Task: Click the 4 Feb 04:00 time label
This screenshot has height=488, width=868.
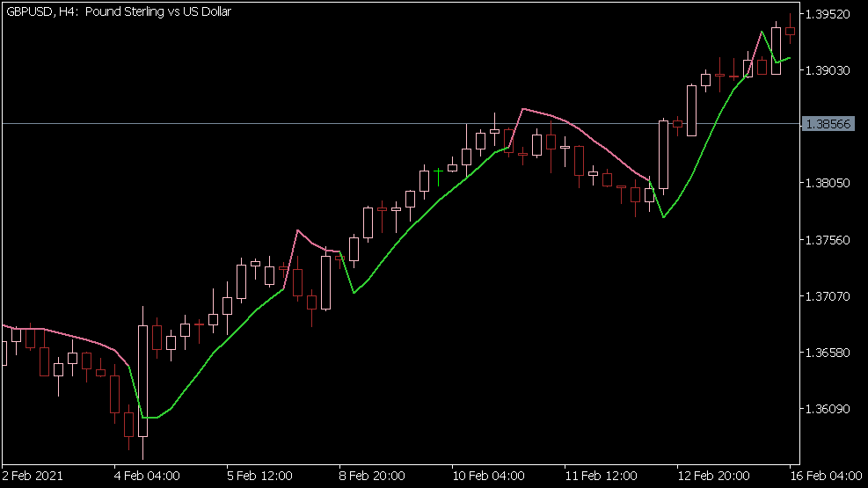Action: click(x=147, y=476)
